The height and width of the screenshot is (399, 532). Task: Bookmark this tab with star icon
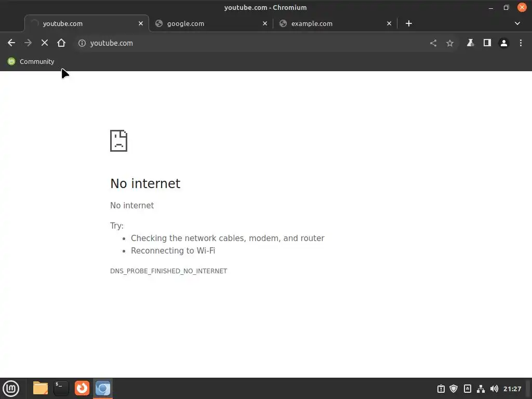tap(450, 43)
